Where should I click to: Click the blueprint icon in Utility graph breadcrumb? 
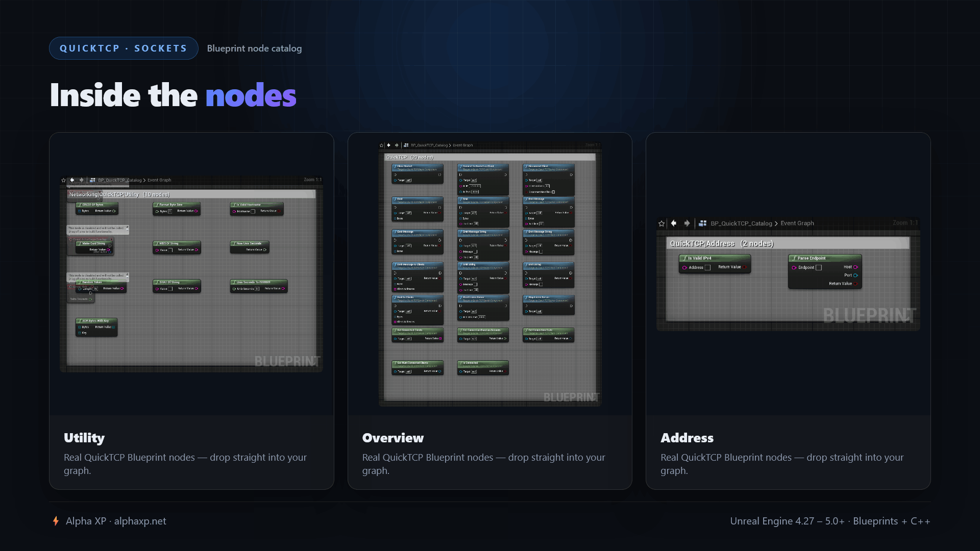point(92,180)
